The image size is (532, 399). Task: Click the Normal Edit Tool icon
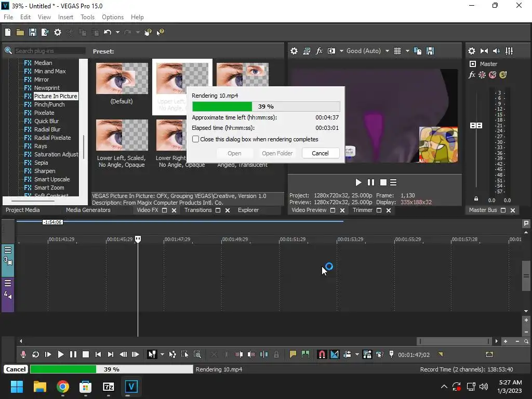click(x=152, y=354)
